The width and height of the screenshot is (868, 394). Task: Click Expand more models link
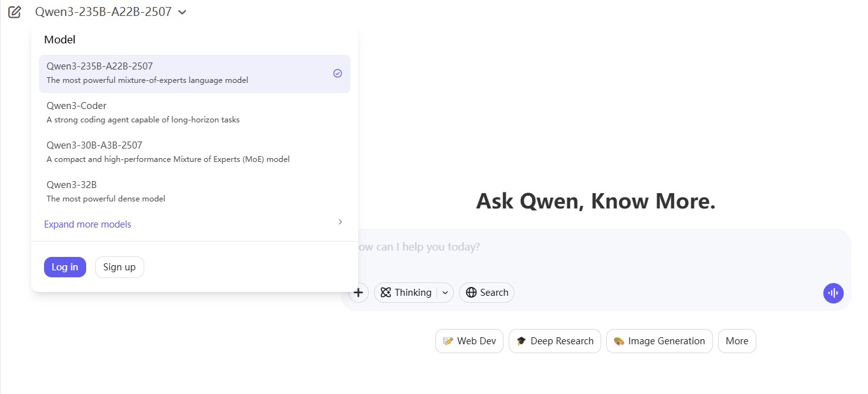(x=87, y=224)
